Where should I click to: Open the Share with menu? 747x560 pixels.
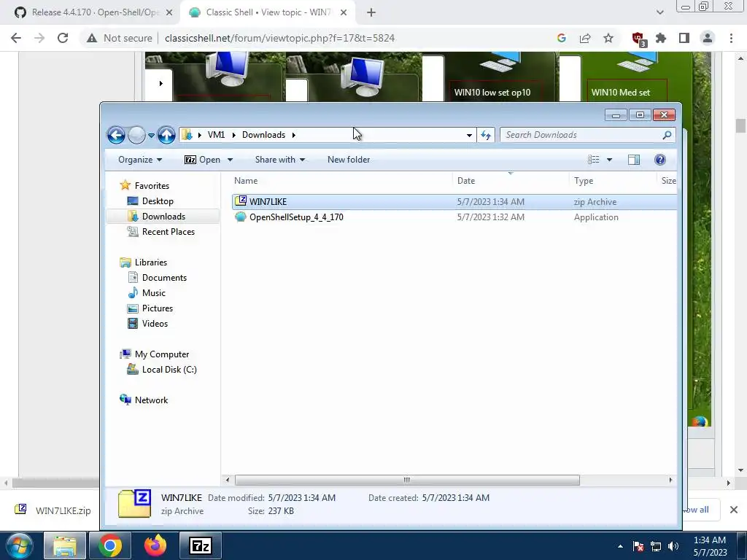[x=279, y=160]
